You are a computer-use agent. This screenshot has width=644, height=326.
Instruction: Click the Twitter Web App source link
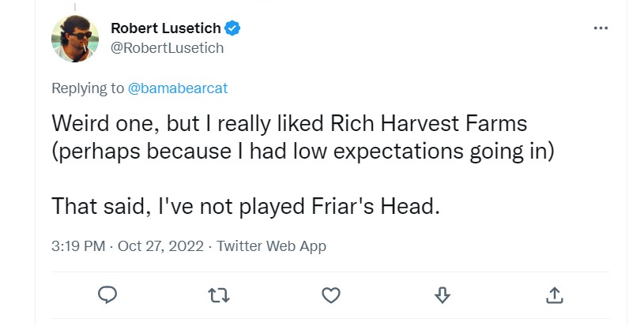(x=271, y=246)
